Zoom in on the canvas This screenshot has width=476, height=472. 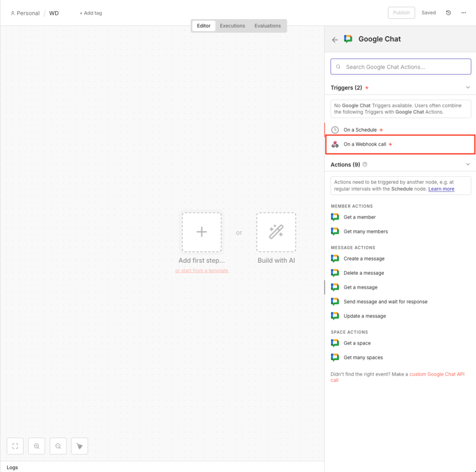[37, 446]
